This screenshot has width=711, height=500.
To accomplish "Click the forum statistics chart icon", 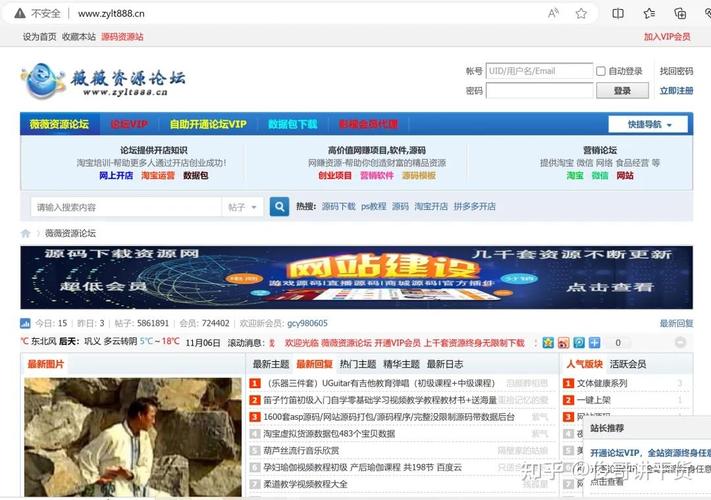I will coord(25,323).
